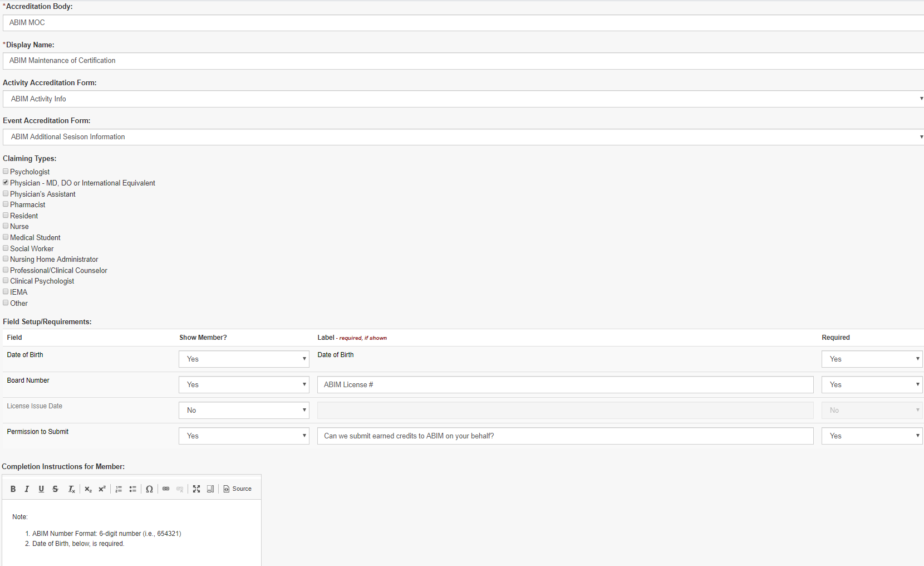Open the special character Omega picker
Viewport: 924px width, 566px height.
pos(149,489)
